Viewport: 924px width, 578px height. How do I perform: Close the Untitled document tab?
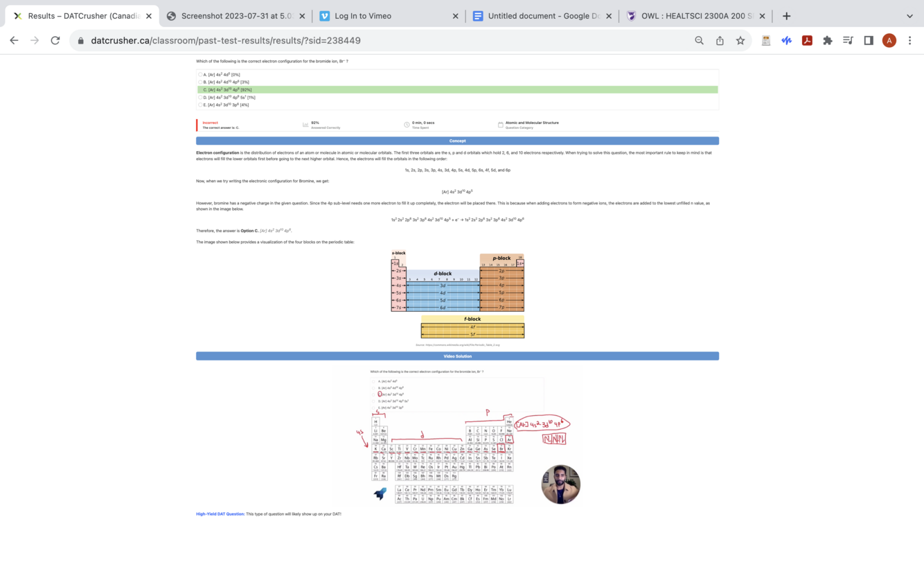(609, 16)
